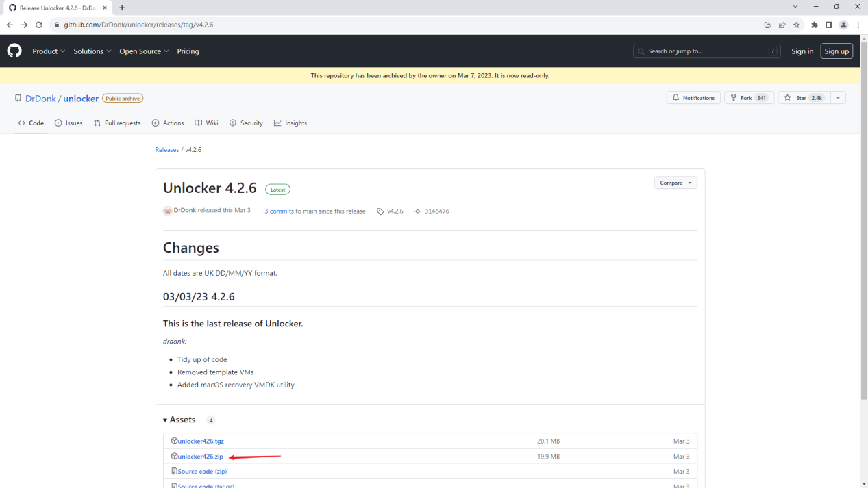Image resolution: width=868 pixels, height=488 pixels.
Task: Open the star lists dropdown arrow
Action: click(x=838, y=98)
